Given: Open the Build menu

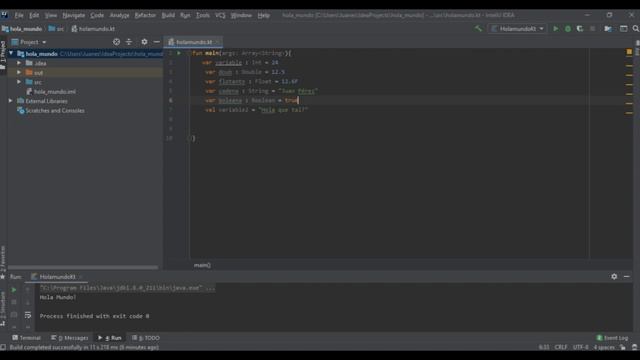Looking at the screenshot, I should (x=168, y=15).
